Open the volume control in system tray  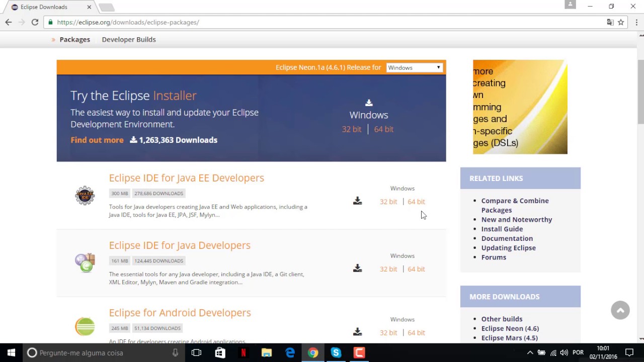point(564,352)
